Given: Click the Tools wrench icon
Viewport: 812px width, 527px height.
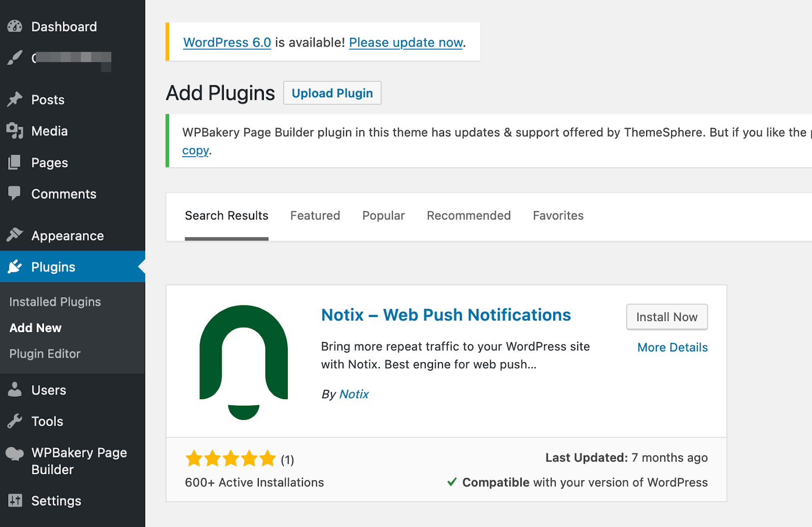Looking at the screenshot, I should pos(15,421).
